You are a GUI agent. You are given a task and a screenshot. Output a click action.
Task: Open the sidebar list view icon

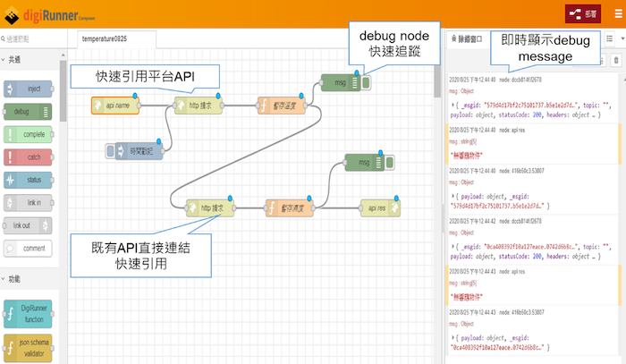tap(609, 38)
